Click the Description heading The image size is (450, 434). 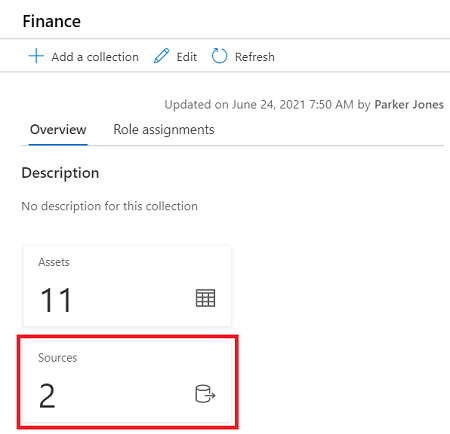pos(60,173)
